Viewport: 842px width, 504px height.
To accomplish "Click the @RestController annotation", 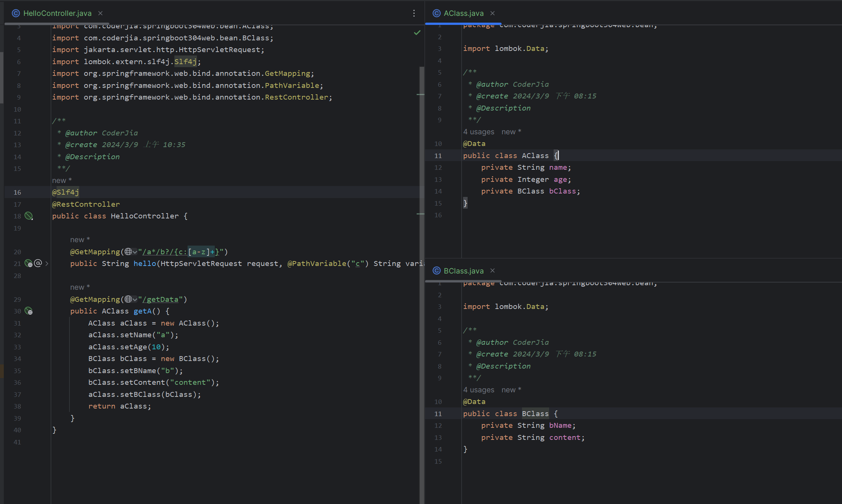I will (x=86, y=204).
